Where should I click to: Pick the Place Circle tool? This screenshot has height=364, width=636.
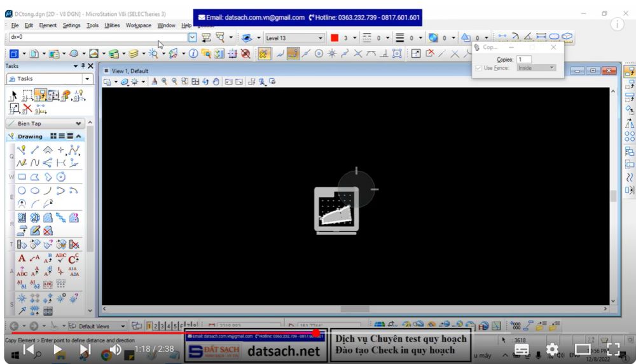tap(21, 191)
